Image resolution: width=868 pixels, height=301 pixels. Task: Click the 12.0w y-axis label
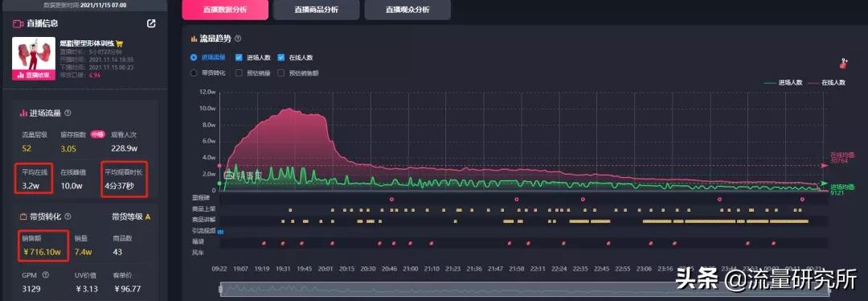click(207, 92)
